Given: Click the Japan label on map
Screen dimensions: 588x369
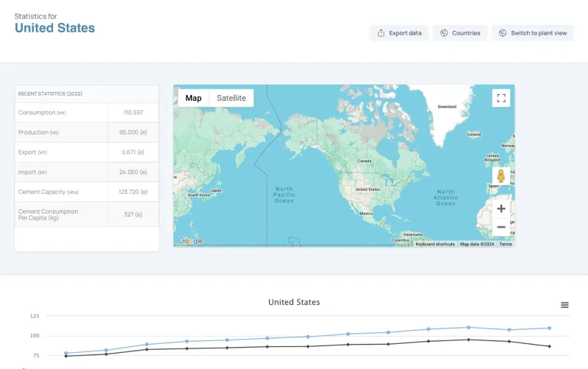Looking at the screenshot, I should [x=216, y=190].
